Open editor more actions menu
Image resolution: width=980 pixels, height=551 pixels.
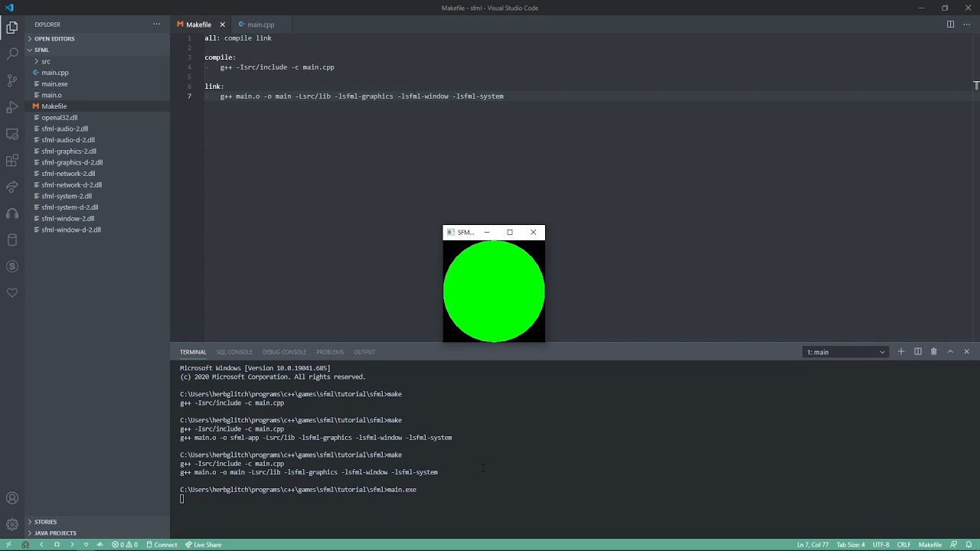[x=967, y=24]
